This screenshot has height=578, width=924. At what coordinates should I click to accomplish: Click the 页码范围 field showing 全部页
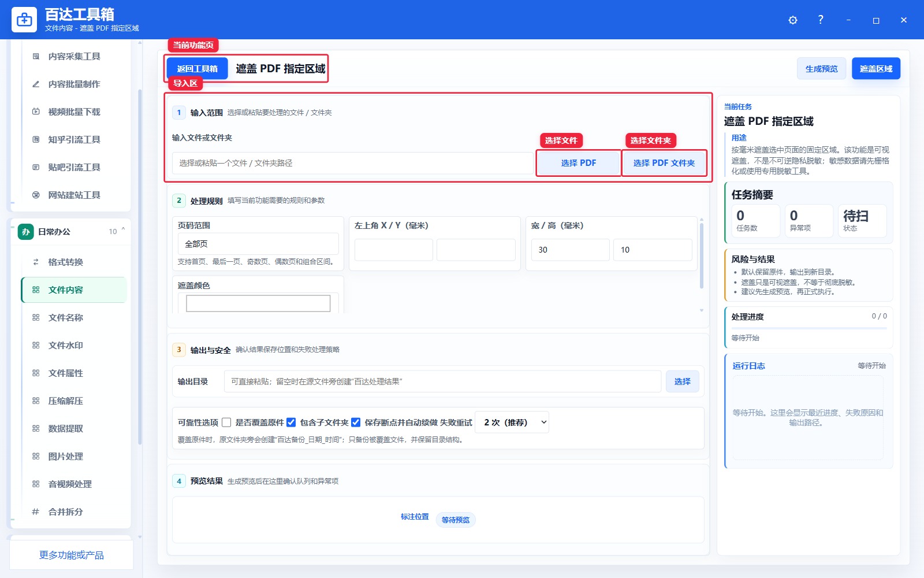click(258, 244)
